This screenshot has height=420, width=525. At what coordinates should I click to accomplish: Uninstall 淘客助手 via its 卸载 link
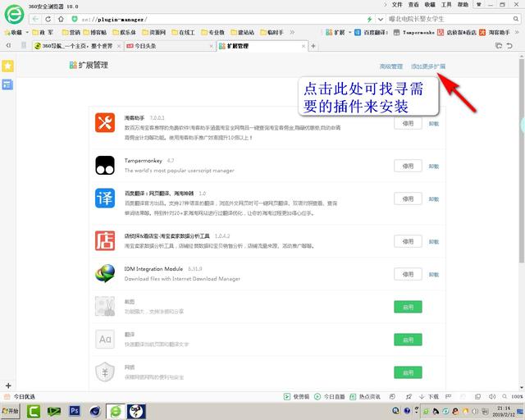click(434, 124)
